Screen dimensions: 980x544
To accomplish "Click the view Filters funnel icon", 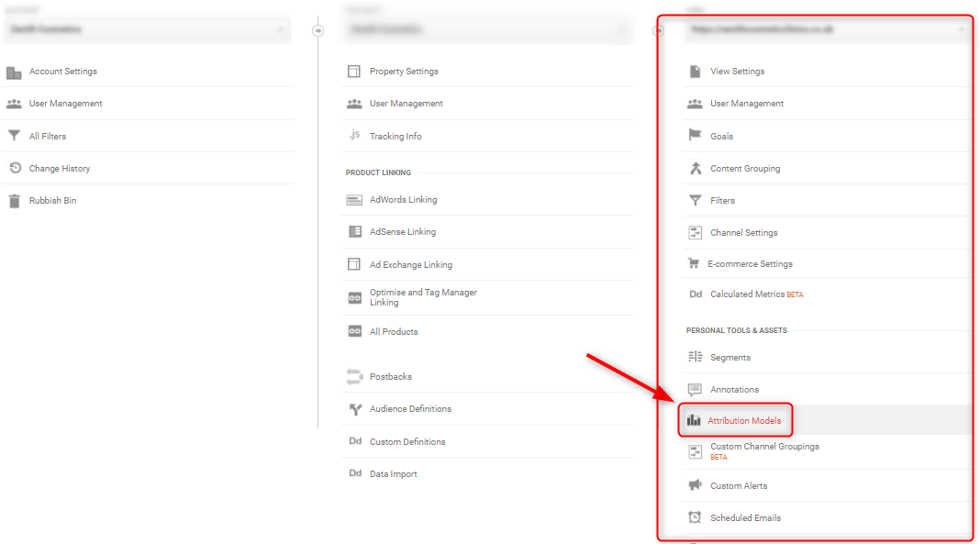I will point(695,200).
